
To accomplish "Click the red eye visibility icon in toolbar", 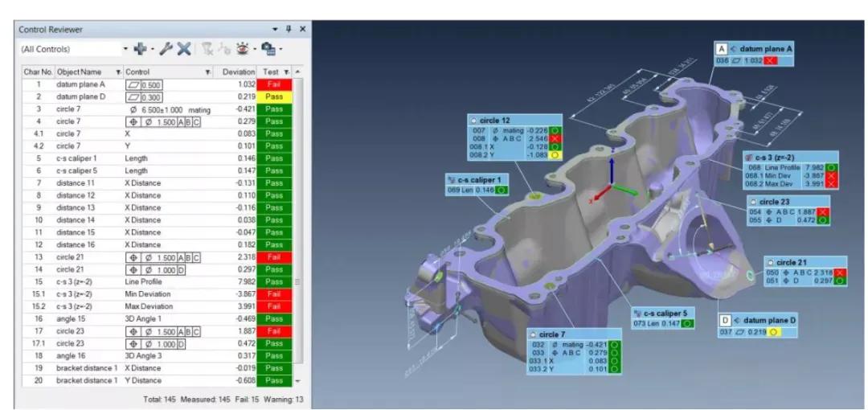I will [x=243, y=49].
